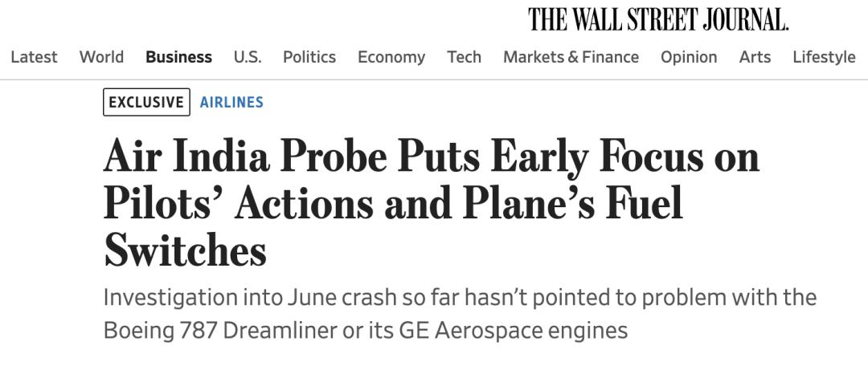868x366 pixels.
Task: Open the Arts section
Action: 755,57
